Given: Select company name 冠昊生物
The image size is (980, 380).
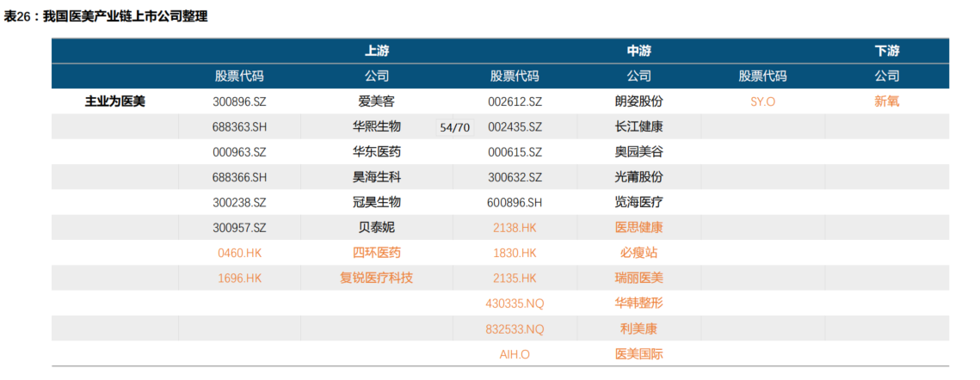Looking at the screenshot, I should click(x=377, y=203).
